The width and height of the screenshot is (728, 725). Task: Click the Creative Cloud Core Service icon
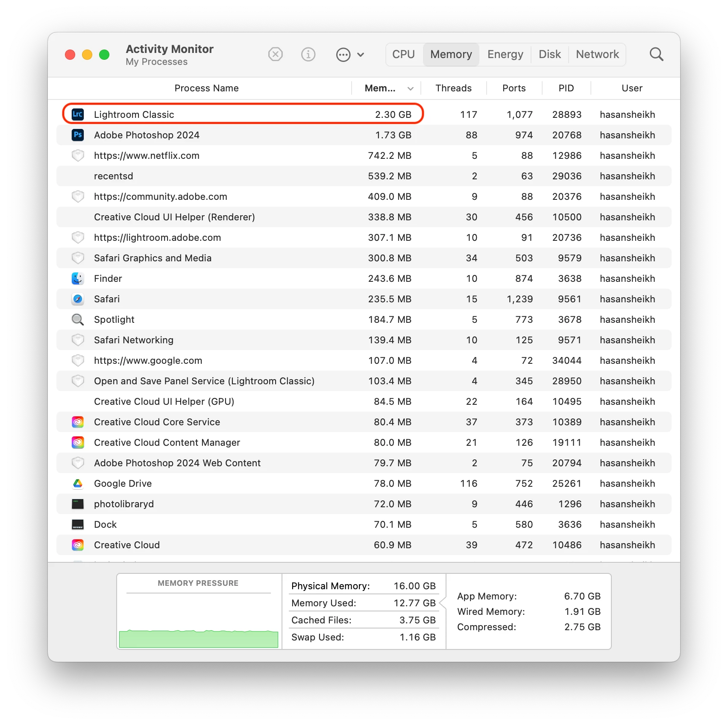(78, 422)
